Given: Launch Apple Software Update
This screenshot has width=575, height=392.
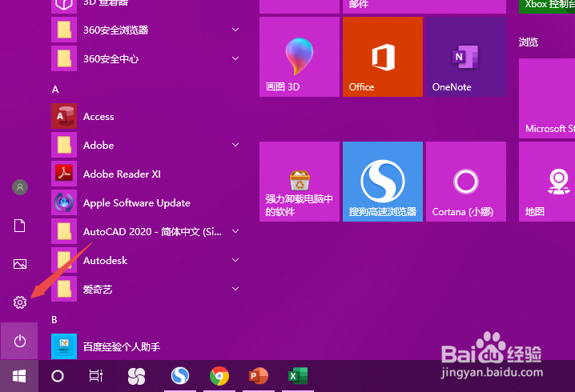Looking at the screenshot, I should coord(147,202).
